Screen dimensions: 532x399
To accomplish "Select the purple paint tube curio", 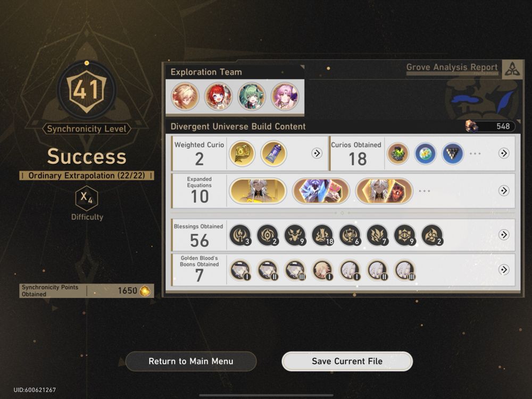I will click(x=273, y=153).
